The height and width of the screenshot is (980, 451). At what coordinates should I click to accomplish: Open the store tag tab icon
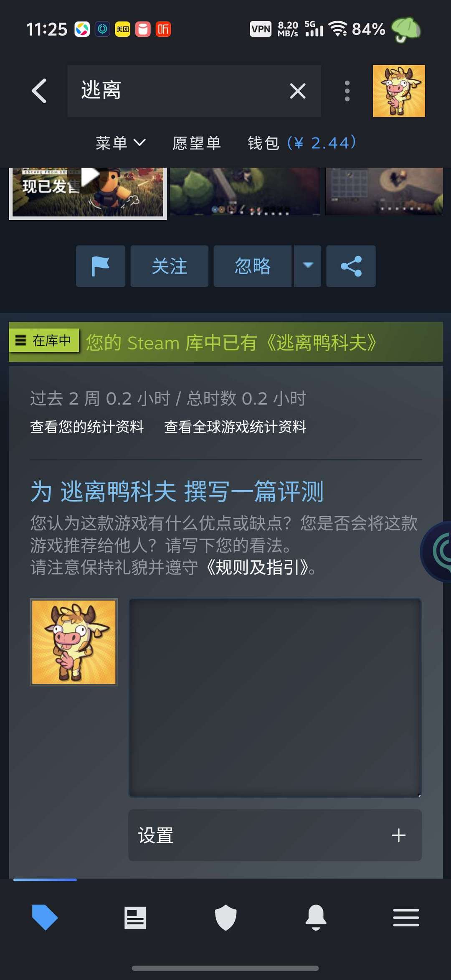45,918
